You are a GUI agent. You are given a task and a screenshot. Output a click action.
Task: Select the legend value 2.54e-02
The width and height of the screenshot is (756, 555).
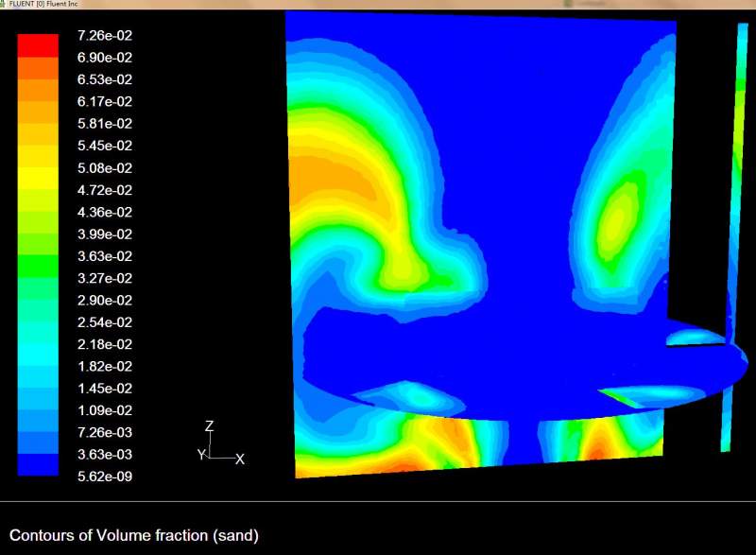105,322
